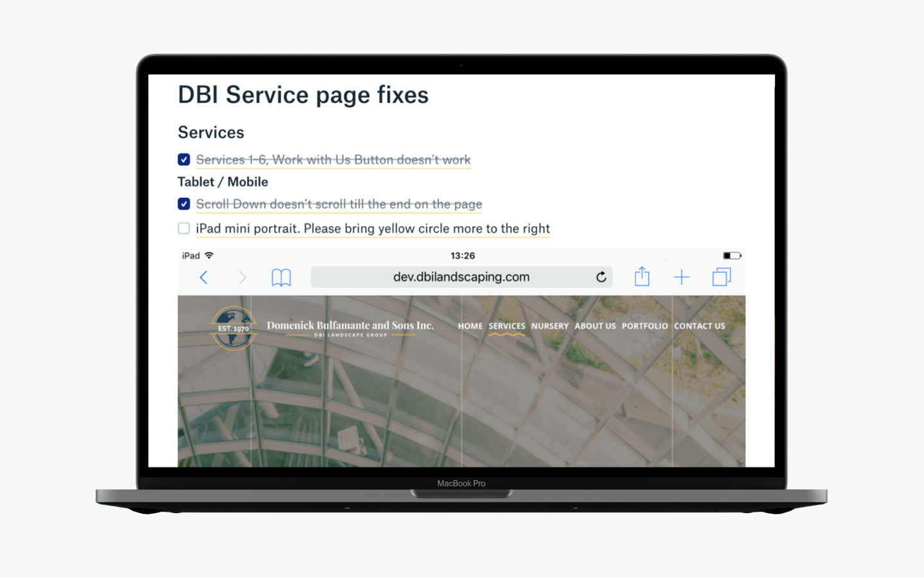Screen dimensions: 924x578
Task: Open the NURSERY menu item
Action: (x=550, y=326)
